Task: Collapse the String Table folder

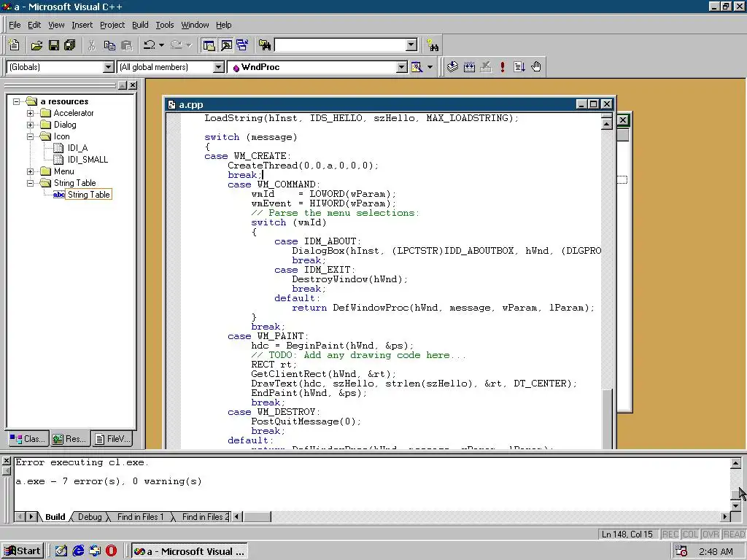Action: pos(30,183)
